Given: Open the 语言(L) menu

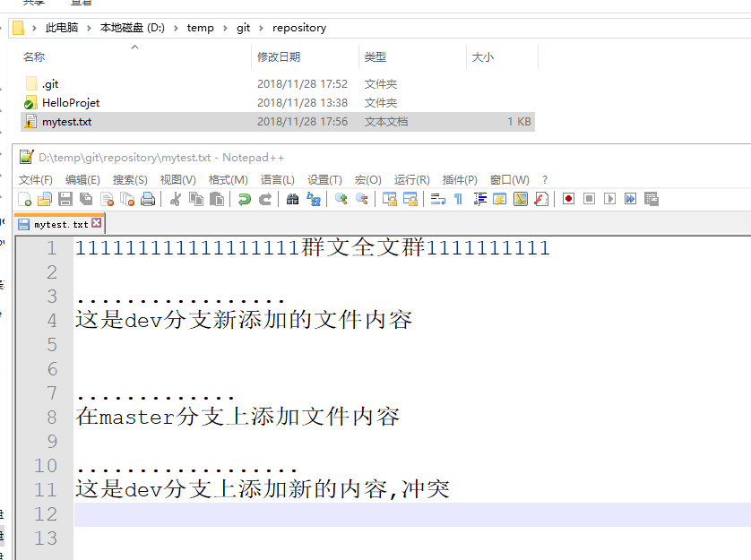Looking at the screenshot, I should point(277,180).
